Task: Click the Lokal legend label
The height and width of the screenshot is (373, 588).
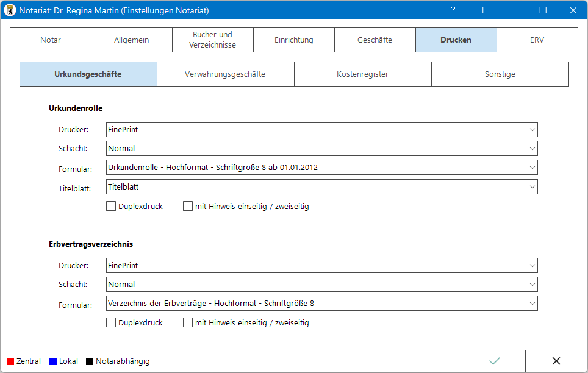Action: [x=69, y=361]
